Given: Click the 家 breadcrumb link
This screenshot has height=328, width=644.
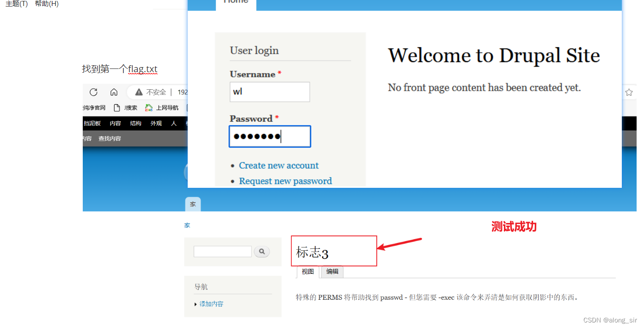Looking at the screenshot, I should coord(187,225).
